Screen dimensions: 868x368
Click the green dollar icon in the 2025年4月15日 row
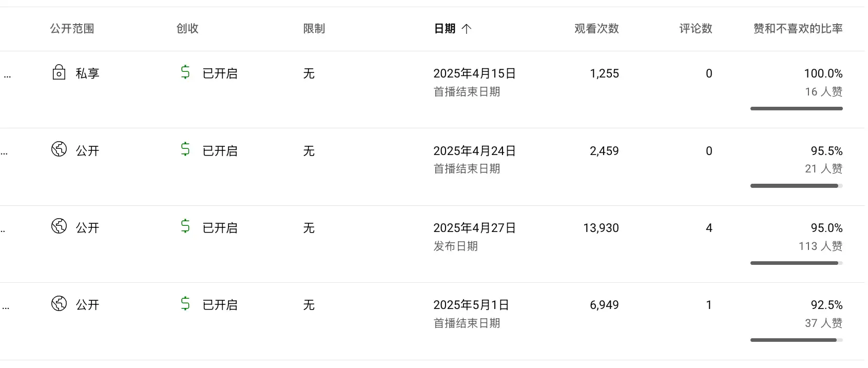pyautogui.click(x=185, y=72)
